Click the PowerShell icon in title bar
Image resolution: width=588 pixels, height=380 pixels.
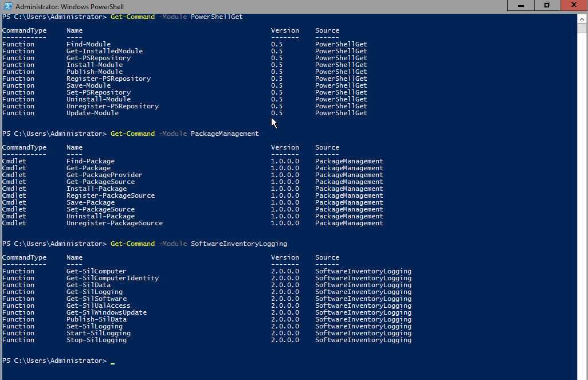tap(7, 6)
